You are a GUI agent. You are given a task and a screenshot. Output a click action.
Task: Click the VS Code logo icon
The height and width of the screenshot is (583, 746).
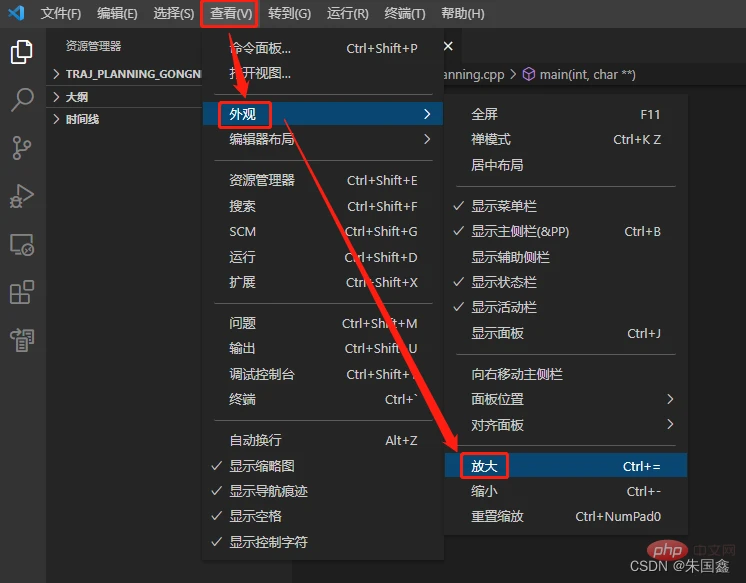(x=17, y=13)
